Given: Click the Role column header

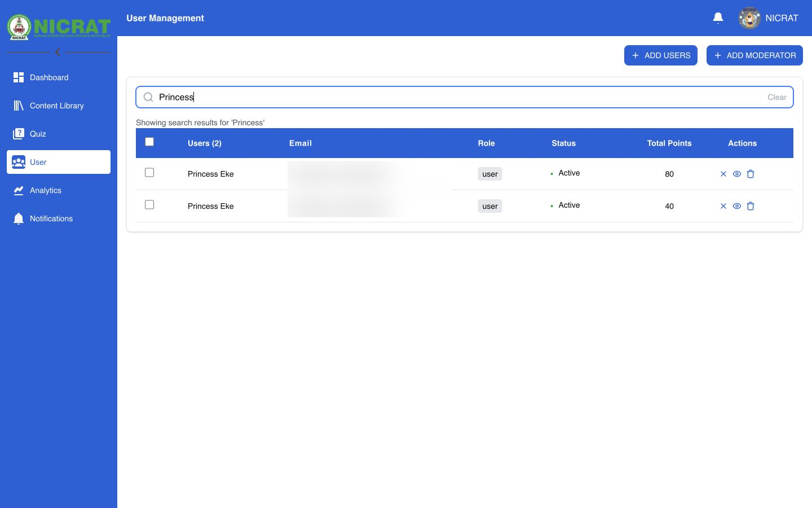Looking at the screenshot, I should (x=486, y=143).
